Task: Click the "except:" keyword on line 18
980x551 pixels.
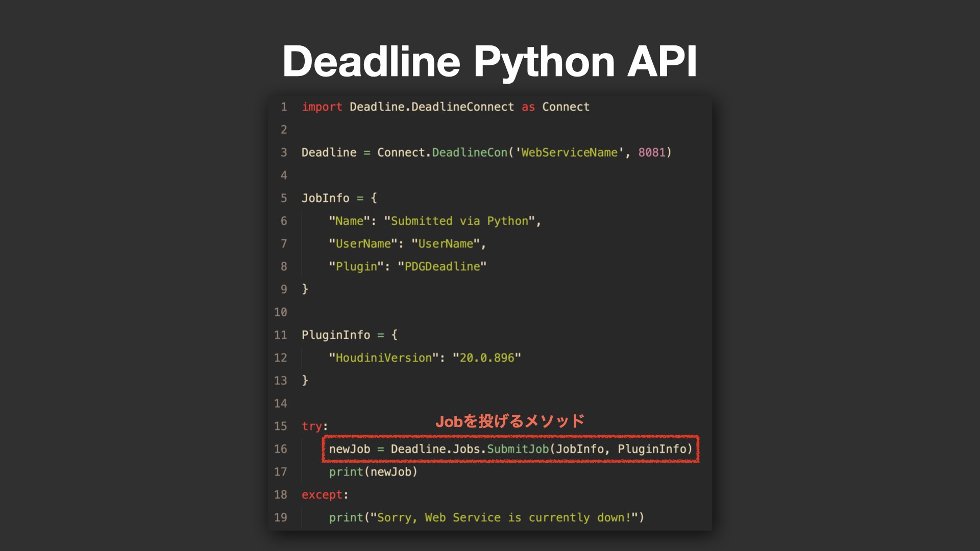Action: coord(325,495)
